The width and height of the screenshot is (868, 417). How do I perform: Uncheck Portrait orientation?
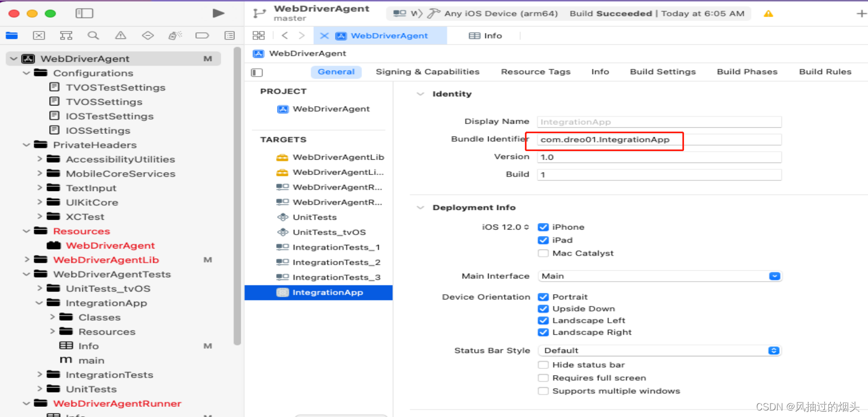tap(543, 297)
